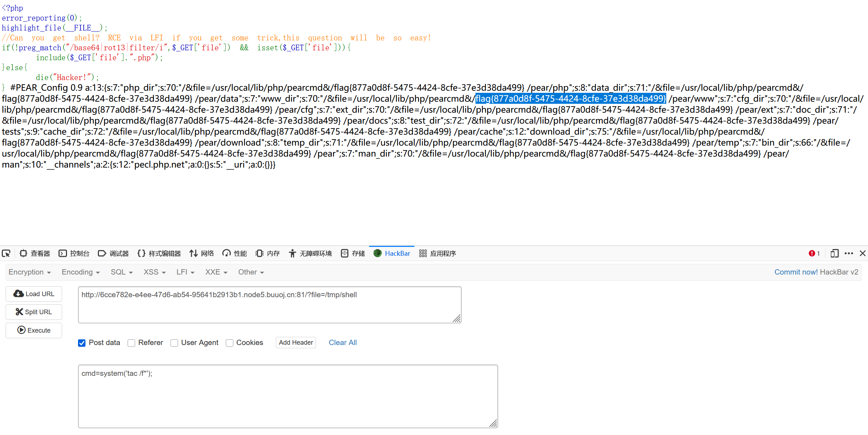868x435 pixels.
Task: Switch to the Storage (存储) tab
Action: click(x=353, y=253)
